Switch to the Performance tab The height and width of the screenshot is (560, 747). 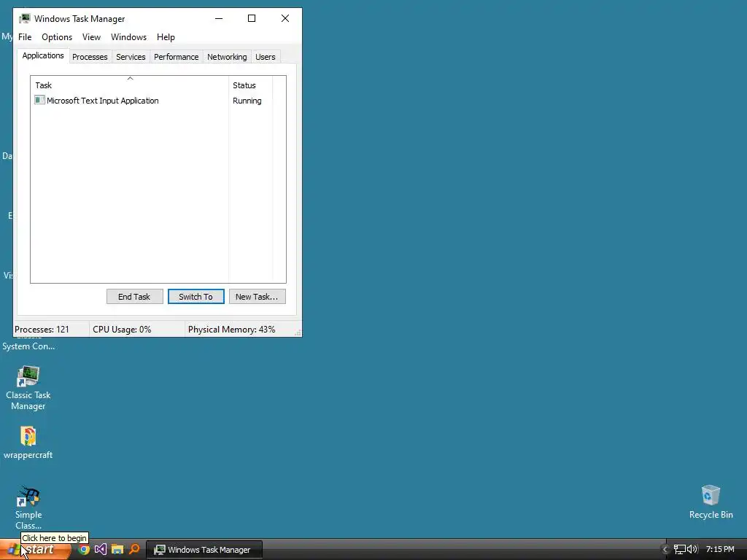point(176,57)
